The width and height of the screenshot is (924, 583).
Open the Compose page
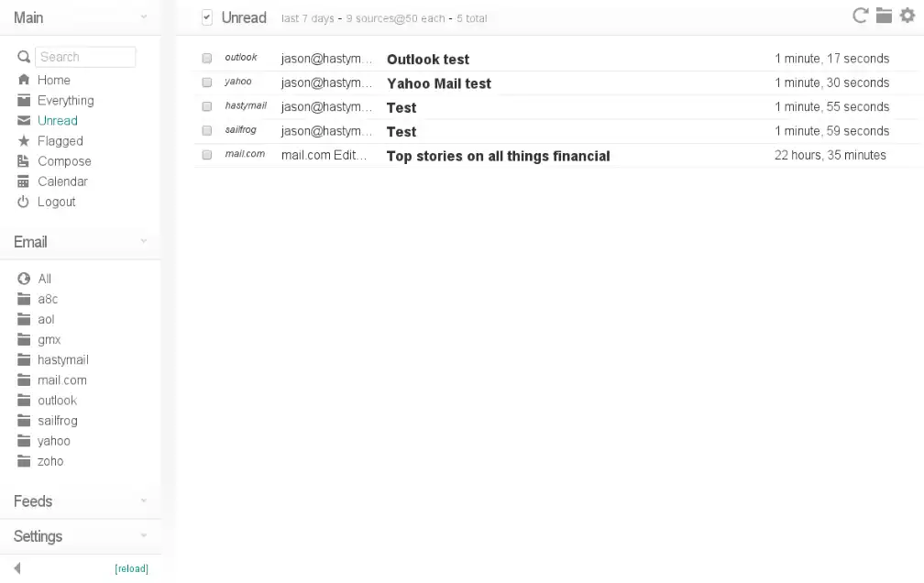tap(64, 161)
